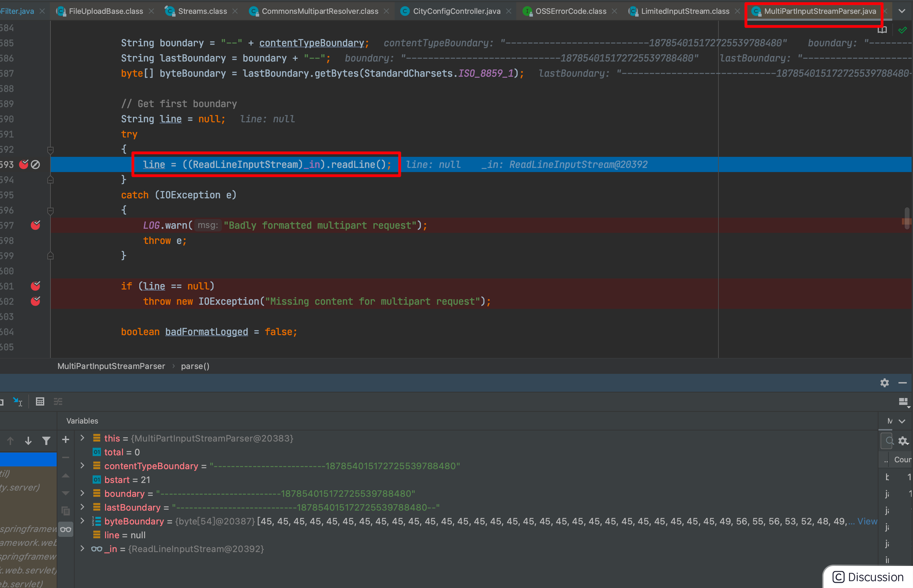Move watch up with triangle icon

click(66, 475)
